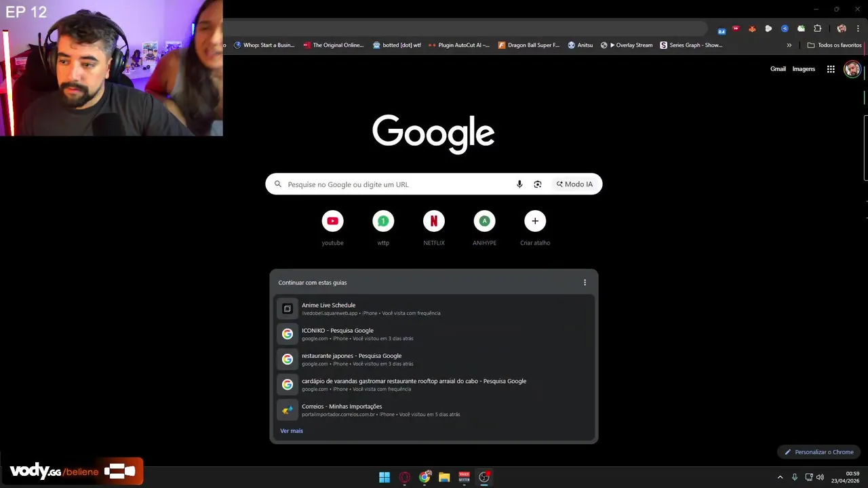Open the ANIHYPE shortcut tile
Viewport: 868px width, 488px height.
pyautogui.click(x=484, y=228)
